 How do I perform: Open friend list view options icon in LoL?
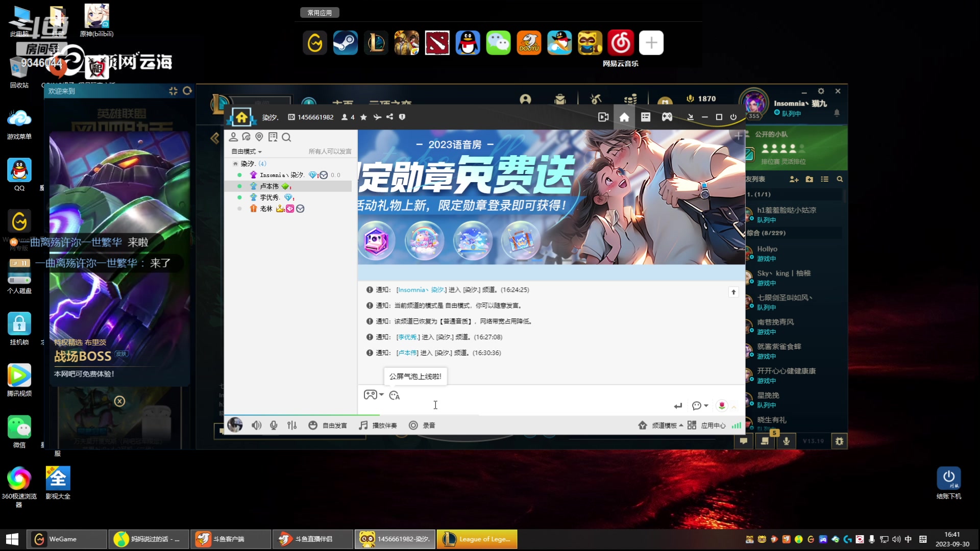tap(824, 179)
